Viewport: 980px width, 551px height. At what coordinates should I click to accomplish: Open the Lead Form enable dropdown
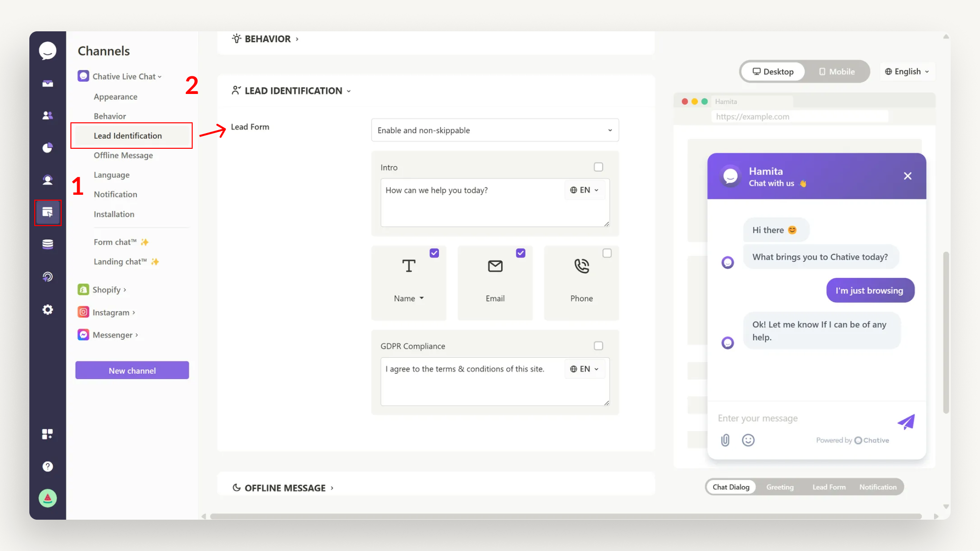[x=495, y=130]
